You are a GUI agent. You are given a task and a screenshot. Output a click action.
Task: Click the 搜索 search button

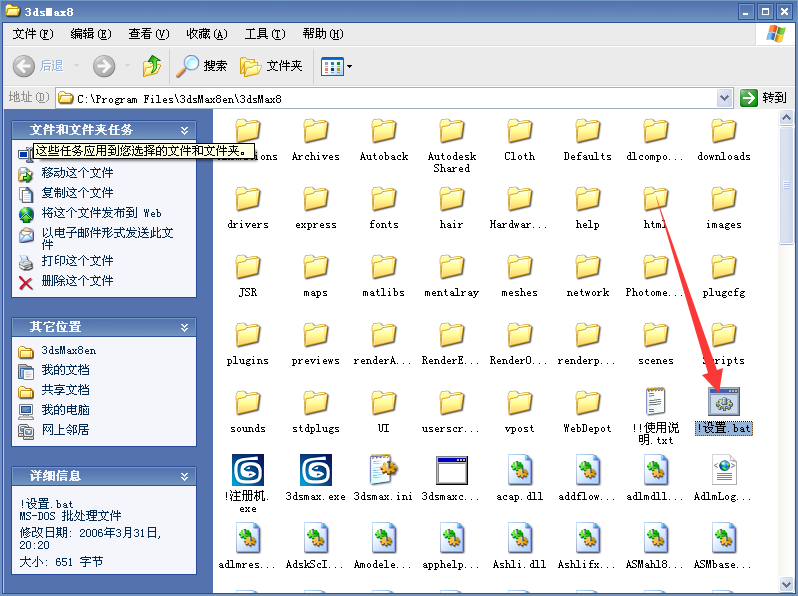tap(202, 66)
